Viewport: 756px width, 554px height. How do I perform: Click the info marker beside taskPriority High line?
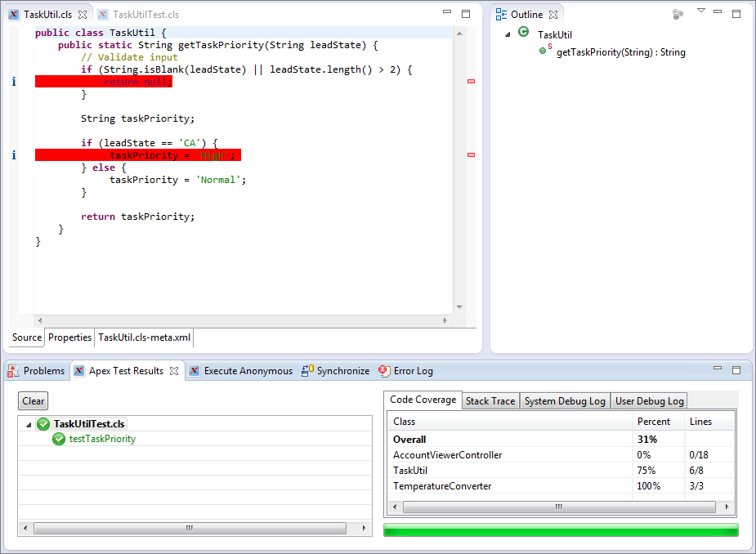[13, 155]
